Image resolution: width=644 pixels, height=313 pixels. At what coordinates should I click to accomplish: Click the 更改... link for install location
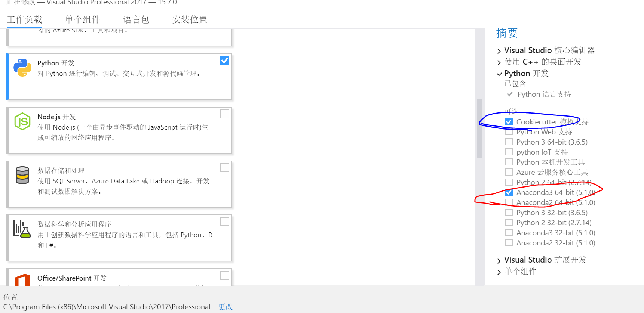pos(228,307)
